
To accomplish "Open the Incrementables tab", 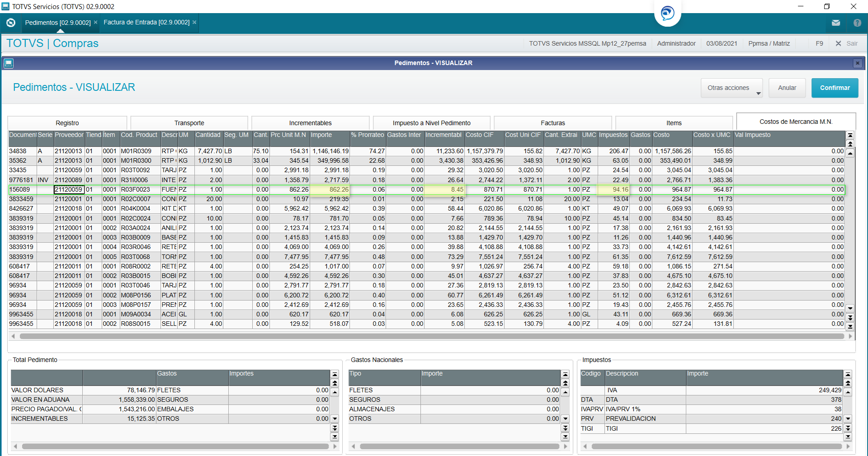I will (x=310, y=123).
